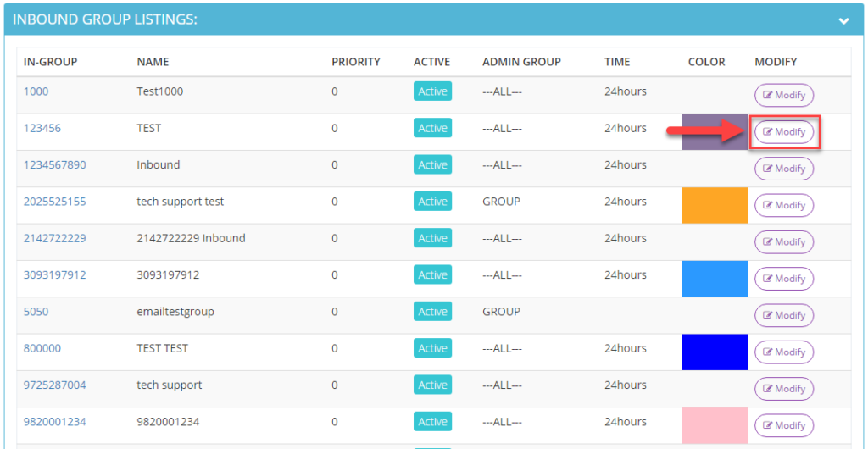Modify the 9820001234 group
868x449 pixels.
pos(784,425)
